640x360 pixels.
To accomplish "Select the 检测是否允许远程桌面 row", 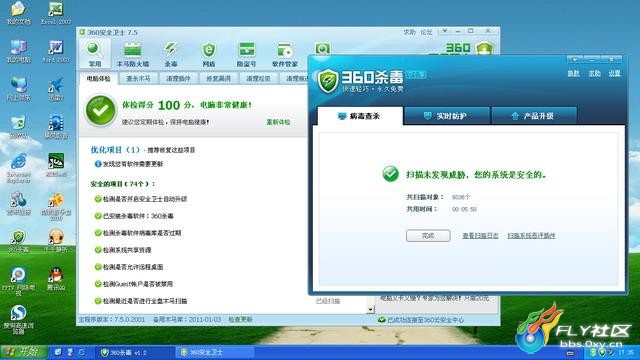I will 129,267.
